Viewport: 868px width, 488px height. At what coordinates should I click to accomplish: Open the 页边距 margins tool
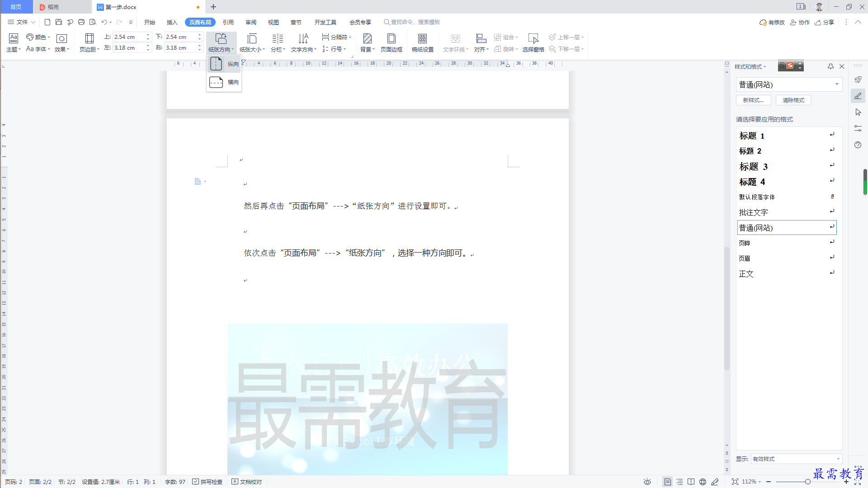pos(90,43)
